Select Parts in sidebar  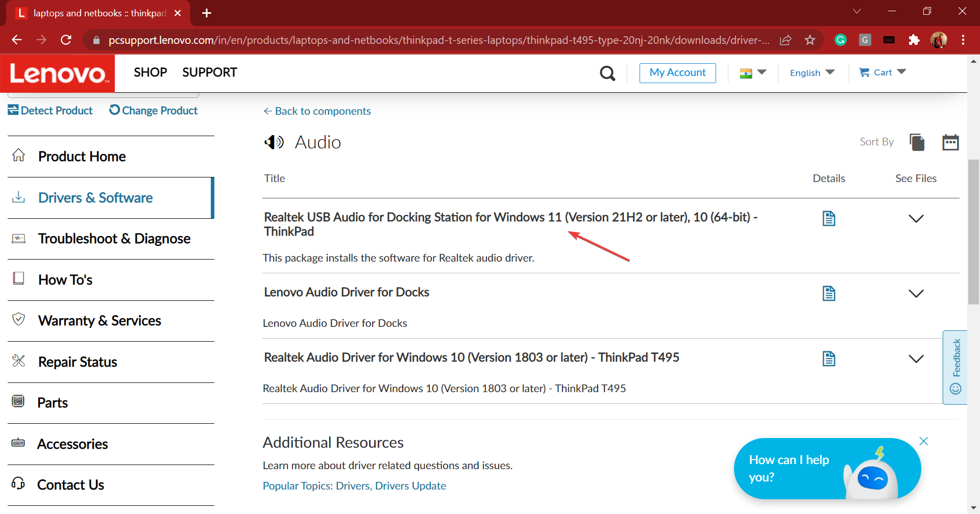[x=111, y=403]
